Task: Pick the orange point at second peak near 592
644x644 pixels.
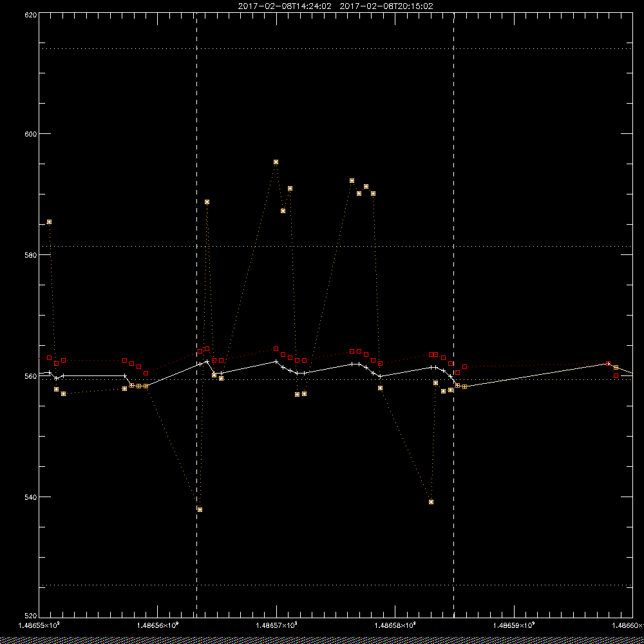Action: point(352,181)
